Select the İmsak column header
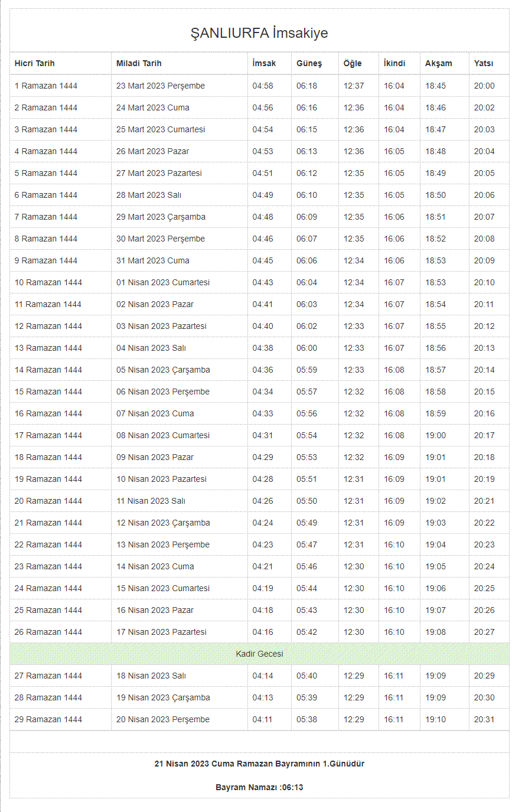The image size is (522, 812). [264, 63]
